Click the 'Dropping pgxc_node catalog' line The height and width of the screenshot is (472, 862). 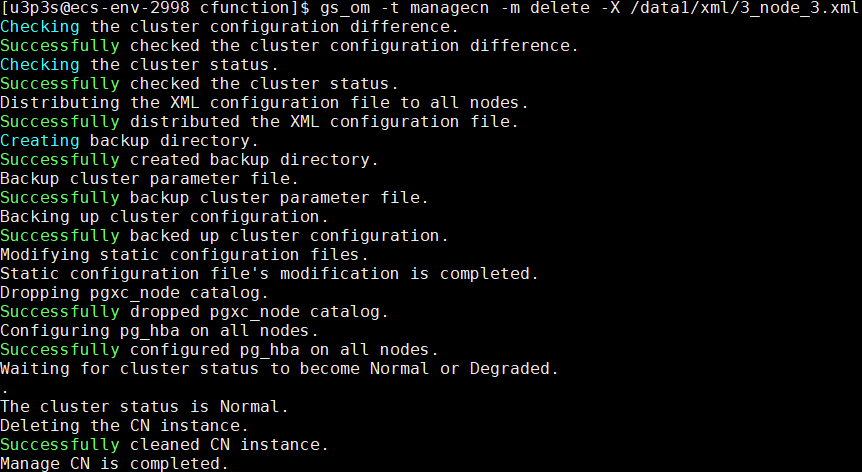pyautogui.click(x=134, y=293)
